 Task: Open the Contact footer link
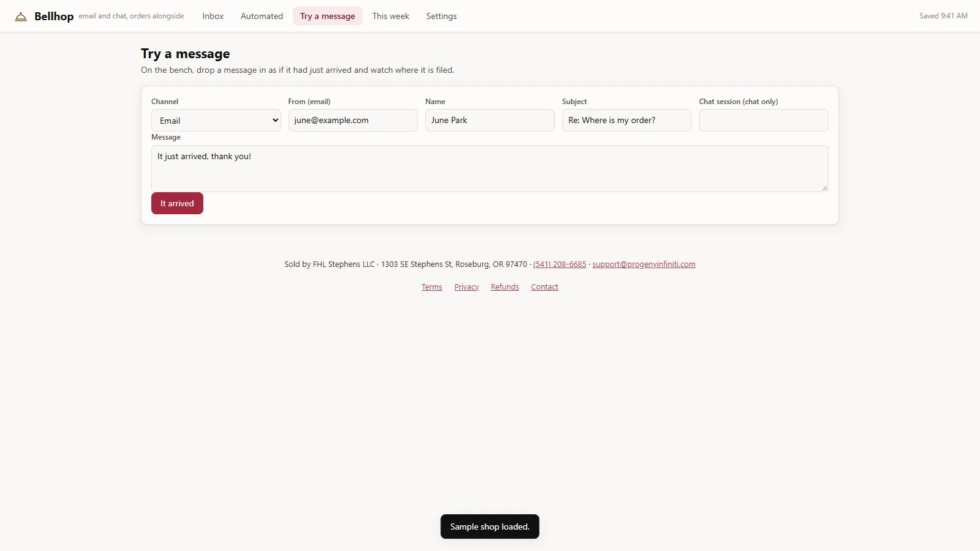click(545, 287)
